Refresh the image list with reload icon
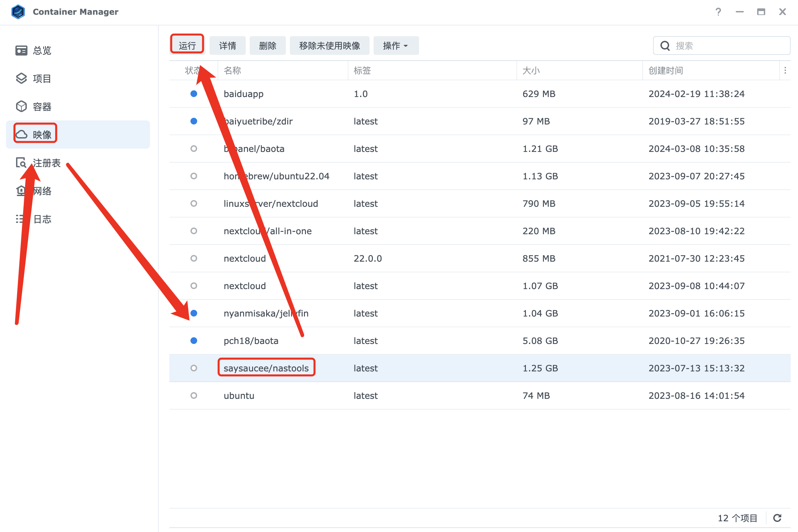 tap(777, 518)
